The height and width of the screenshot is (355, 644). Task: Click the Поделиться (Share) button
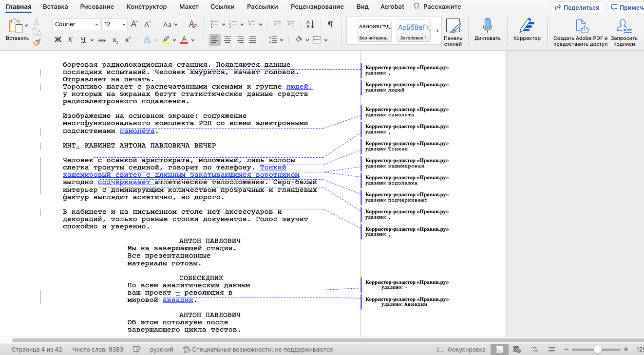pyautogui.click(x=577, y=7)
